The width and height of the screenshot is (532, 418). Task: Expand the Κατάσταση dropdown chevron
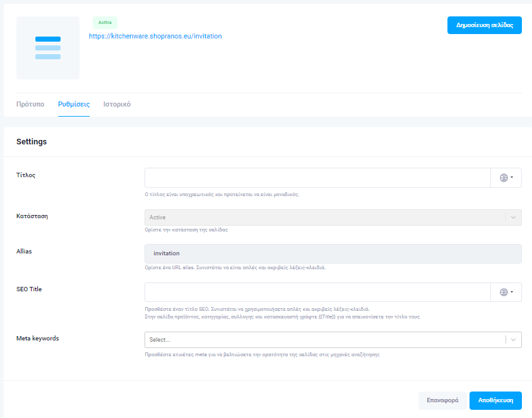pos(513,218)
